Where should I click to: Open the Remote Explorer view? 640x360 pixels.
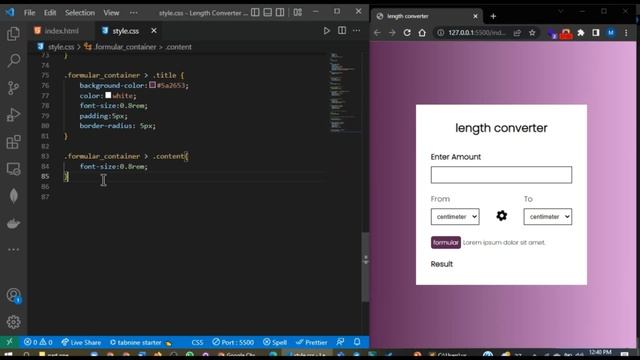13,169
